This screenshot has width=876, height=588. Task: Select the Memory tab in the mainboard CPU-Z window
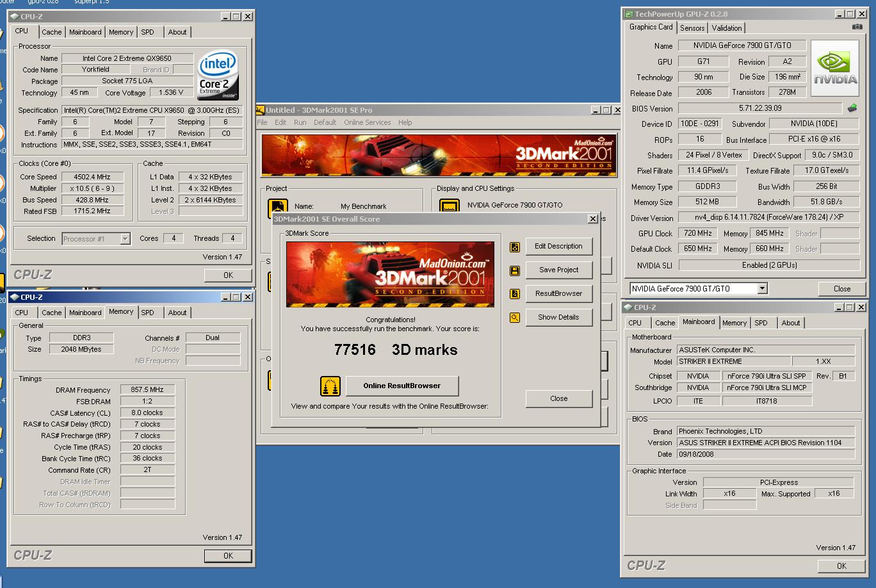click(734, 323)
